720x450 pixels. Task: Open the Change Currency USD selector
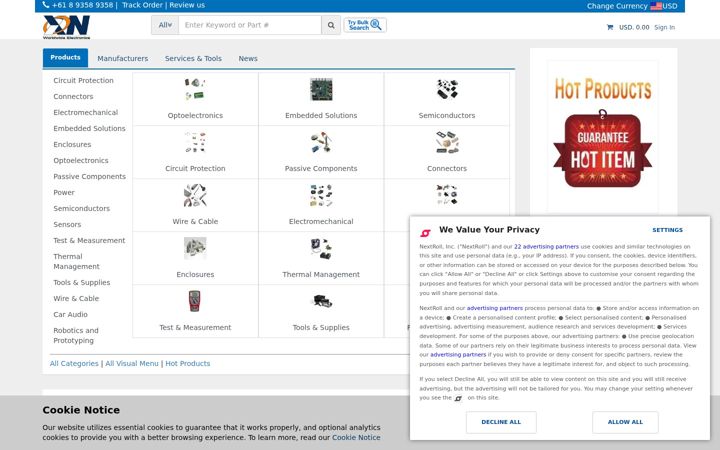pos(632,6)
